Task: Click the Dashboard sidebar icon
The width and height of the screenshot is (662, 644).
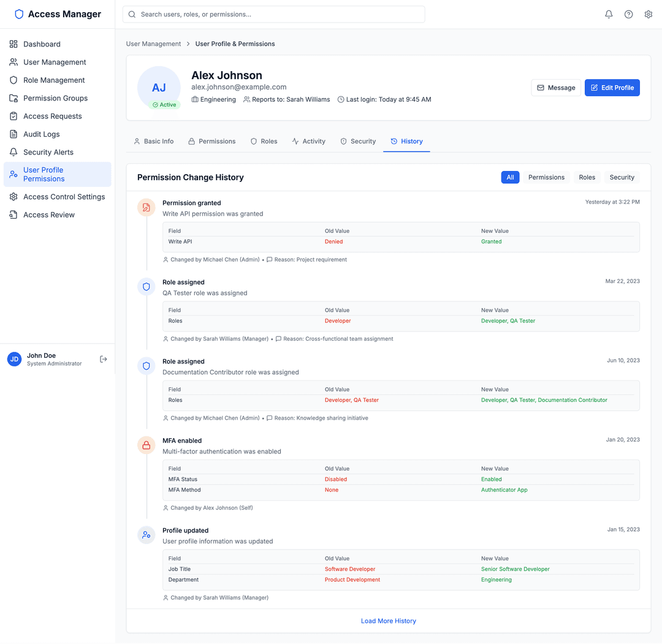Action: tap(13, 44)
